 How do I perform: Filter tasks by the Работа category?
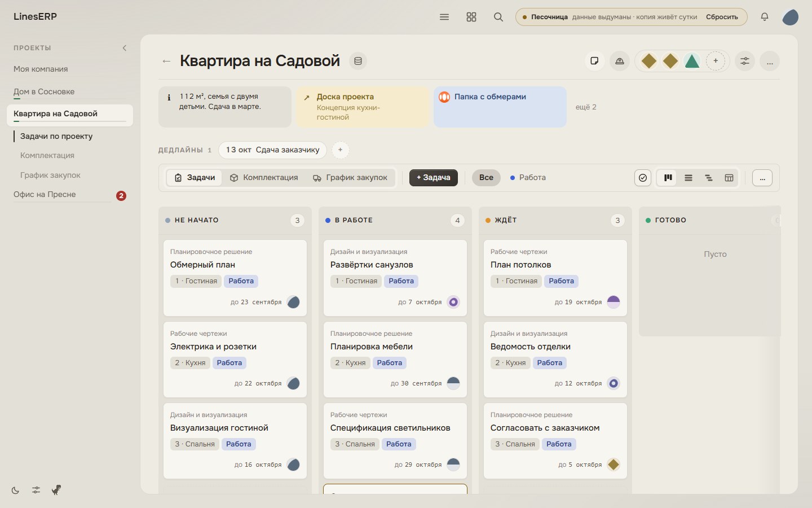(x=528, y=178)
